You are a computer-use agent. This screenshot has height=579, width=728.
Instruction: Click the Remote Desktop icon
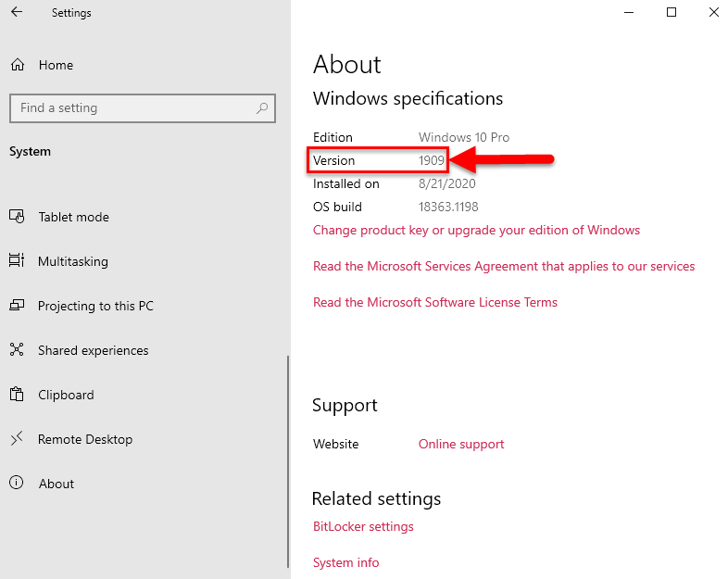17,439
